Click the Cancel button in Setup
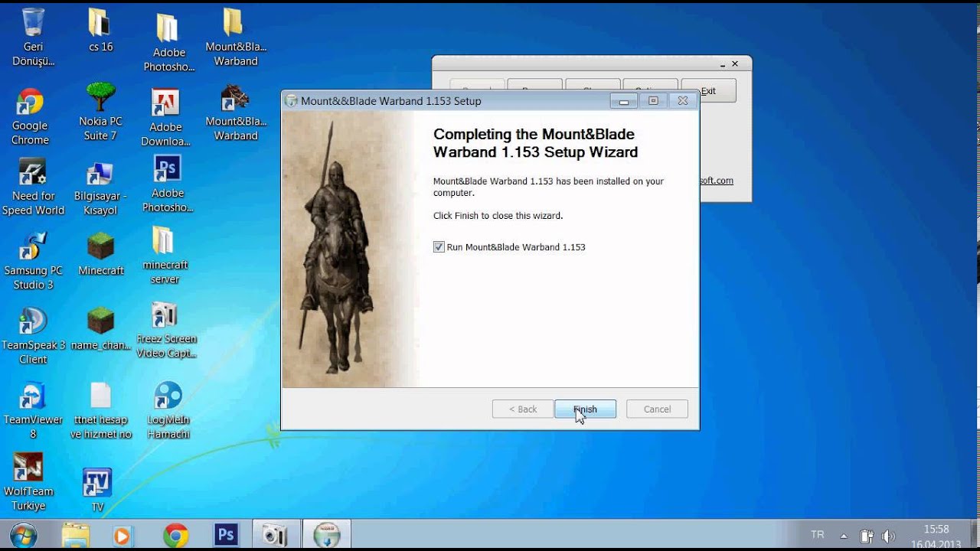The height and width of the screenshot is (551, 980). pos(657,409)
